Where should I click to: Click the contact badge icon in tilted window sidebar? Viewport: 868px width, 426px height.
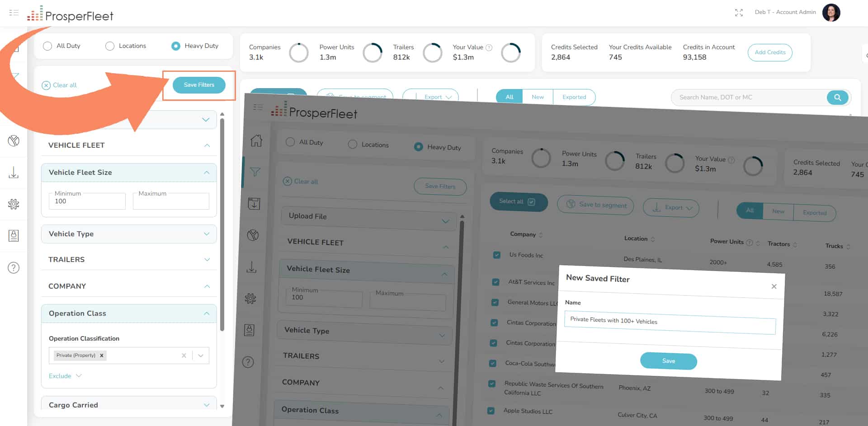(x=249, y=330)
